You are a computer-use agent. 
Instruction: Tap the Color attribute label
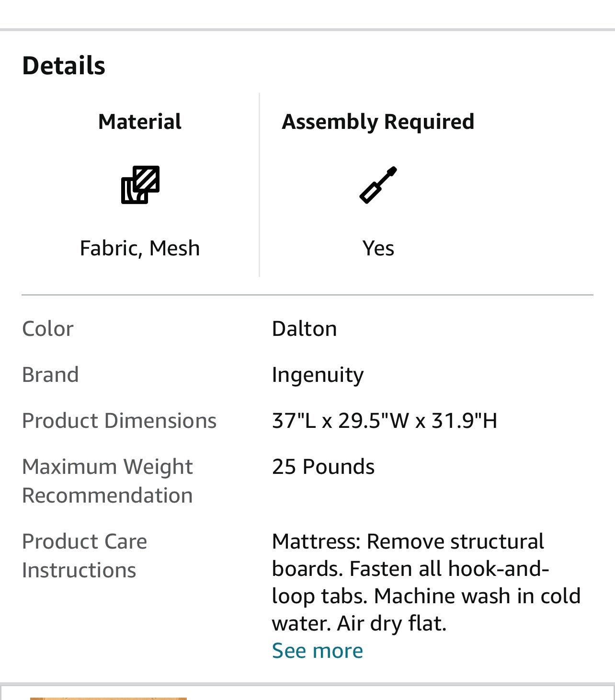click(x=48, y=329)
